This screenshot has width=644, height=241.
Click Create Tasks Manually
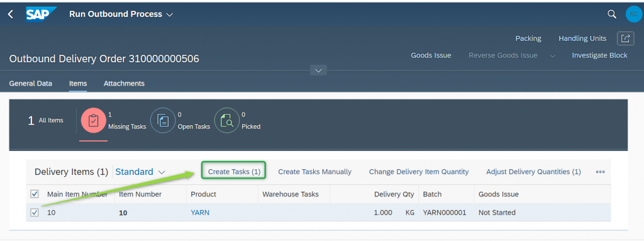click(314, 172)
